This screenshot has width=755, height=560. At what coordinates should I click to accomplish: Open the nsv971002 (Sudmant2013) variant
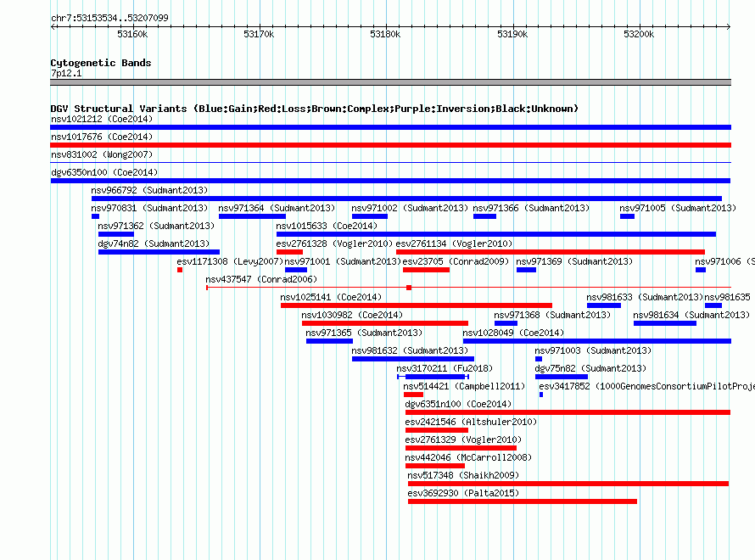point(410,208)
